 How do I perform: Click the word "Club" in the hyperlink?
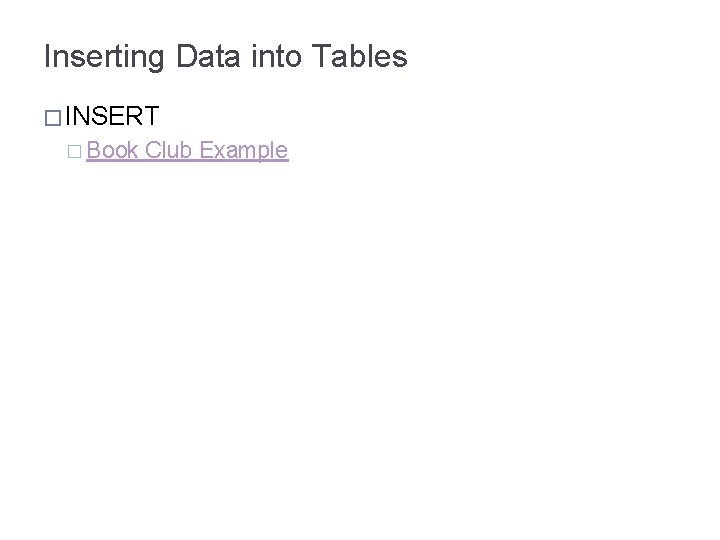[168, 151]
